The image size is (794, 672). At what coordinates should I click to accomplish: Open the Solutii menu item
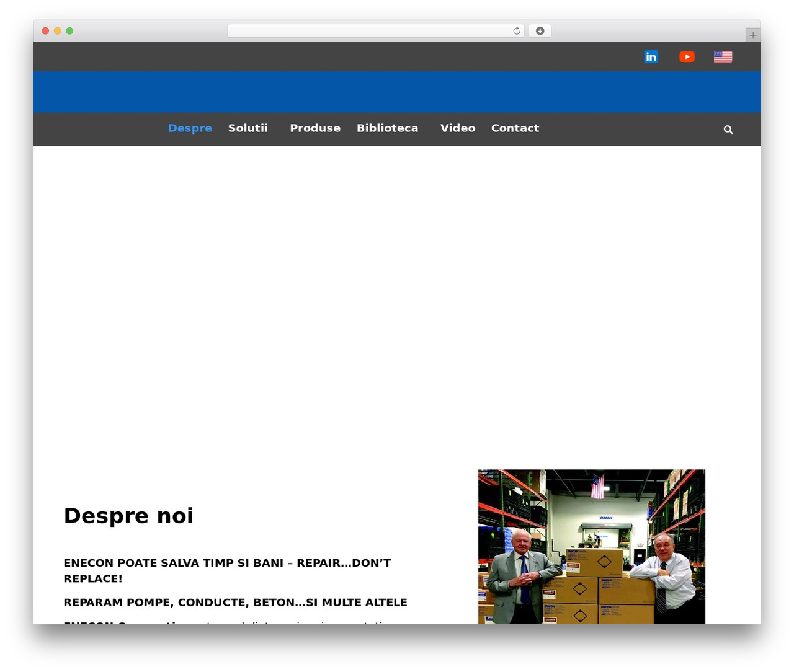pyautogui.click(x=248, y=128)
